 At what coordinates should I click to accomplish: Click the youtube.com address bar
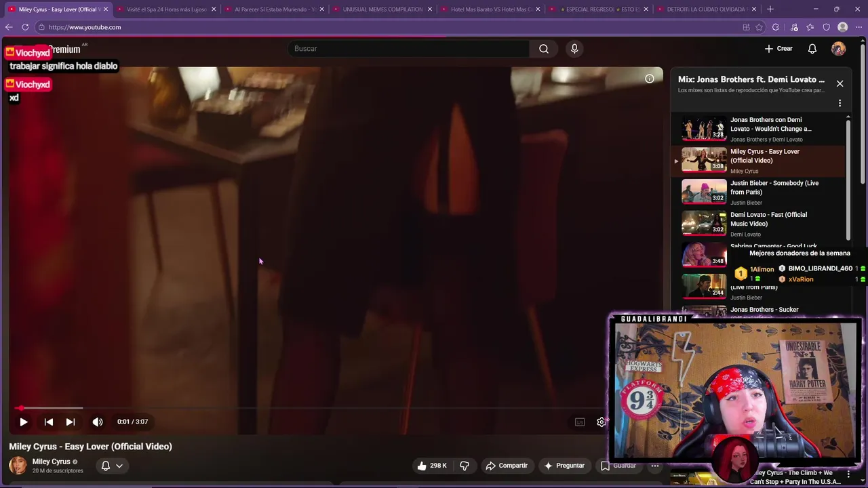click(x=387, y=27)
